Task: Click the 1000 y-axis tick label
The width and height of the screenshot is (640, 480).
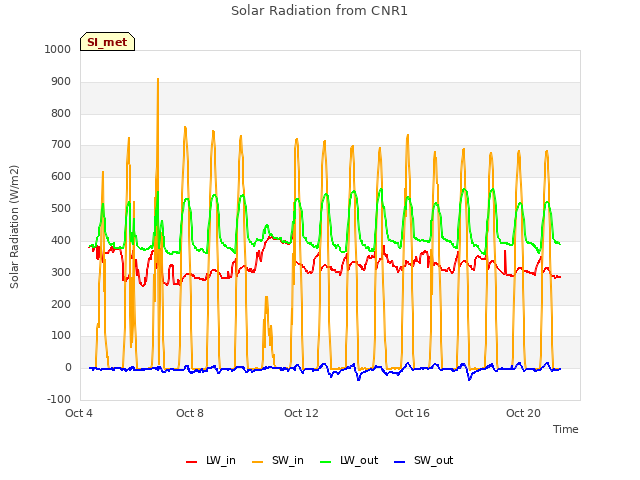Action: [x=58, y=49]
